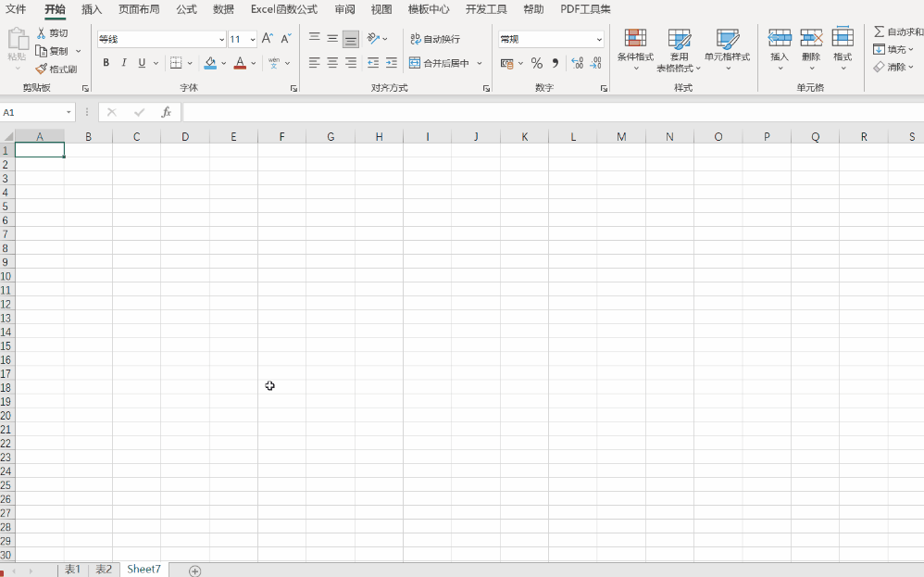Image resolution: width=924 pixels, height=577 pixels.
Task: Open the number format 常规 dropdown
Action: (x=599, y=40)
